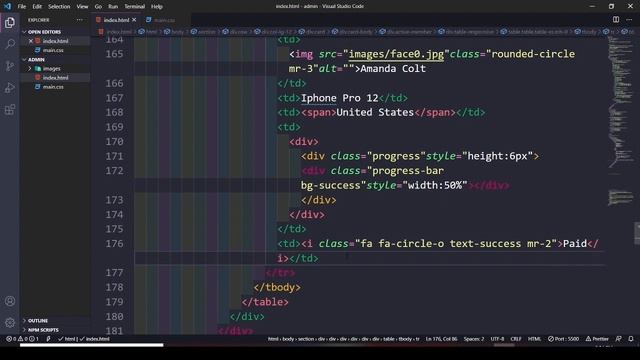Click the Prettier status bar item

tap(597, 339)
